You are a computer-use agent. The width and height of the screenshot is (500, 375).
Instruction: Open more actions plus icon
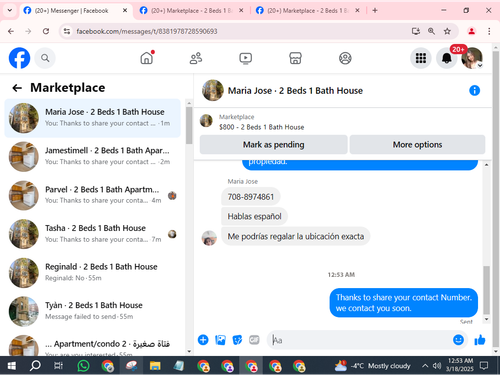point(203,340)
